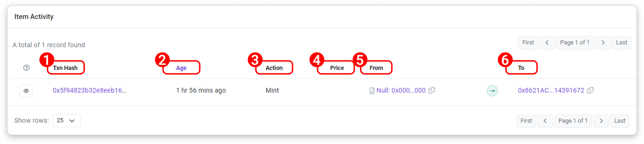Go to next page using top chevron
Screen dimensions: 644x144
coord(603,43)
